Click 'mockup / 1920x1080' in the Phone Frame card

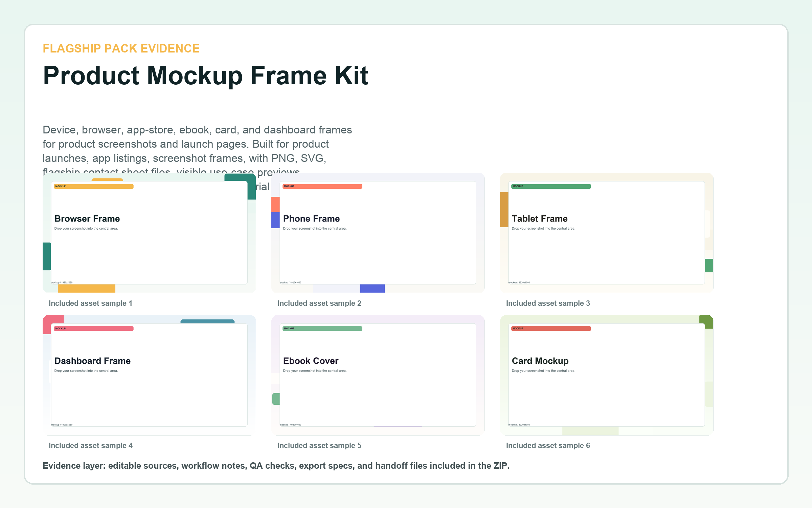click(x=290, y=282)
